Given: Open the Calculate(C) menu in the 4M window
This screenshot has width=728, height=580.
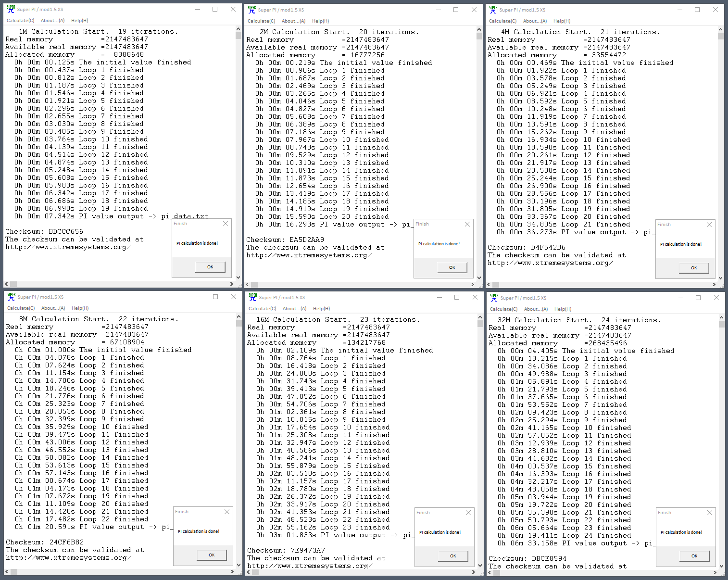Looking at the screenshot, I should (503, 21).
